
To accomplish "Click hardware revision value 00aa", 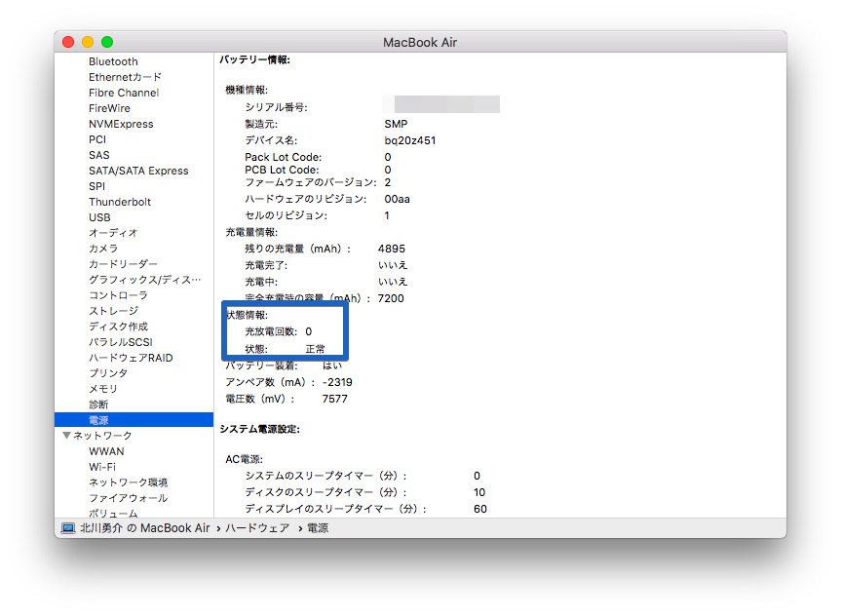I will (398, 199).
